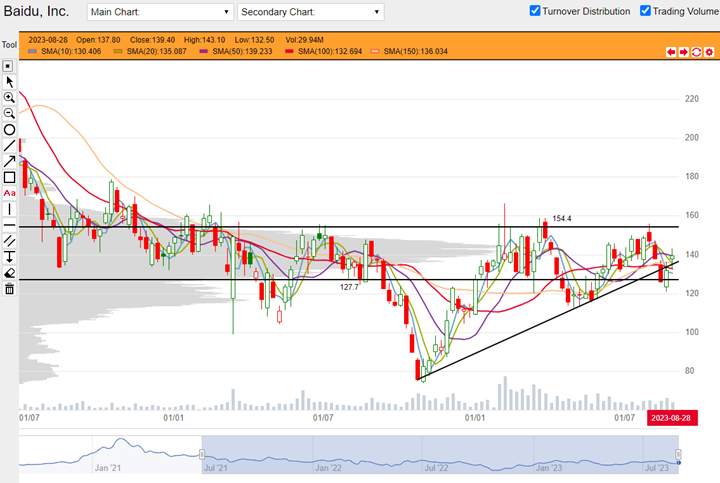Click the Low:132.50 value

click(254, 40)
